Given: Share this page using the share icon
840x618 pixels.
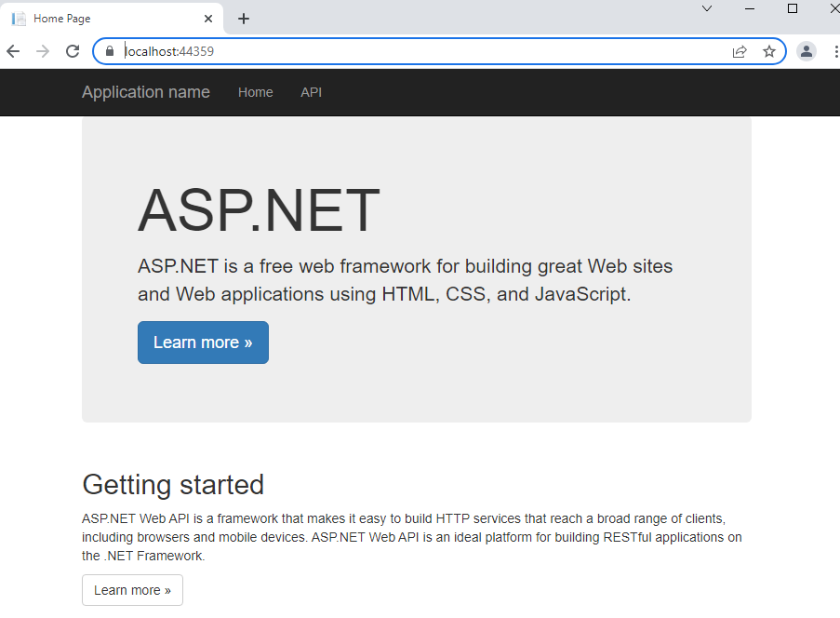Looking at the screenshot, I should [740, 51].
